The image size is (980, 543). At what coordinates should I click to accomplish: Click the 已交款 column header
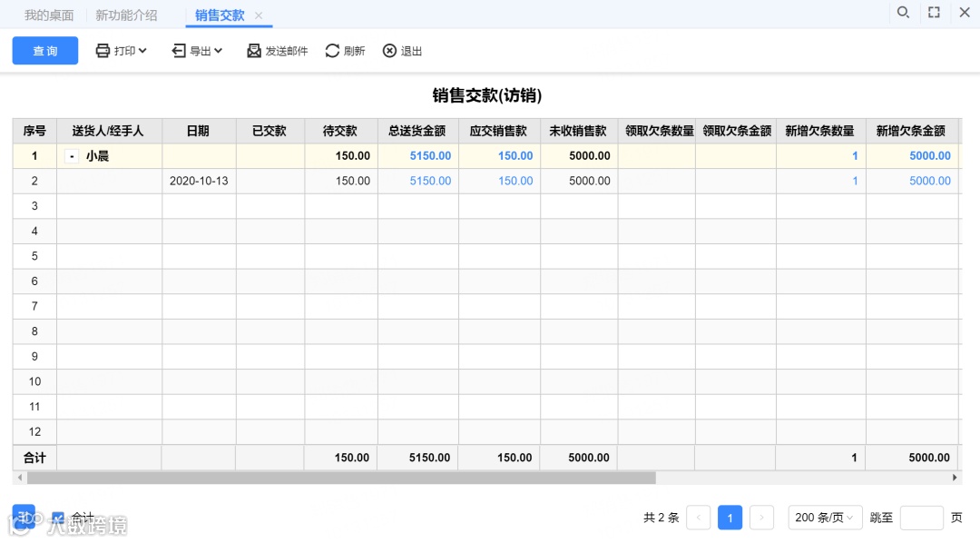pos(269,131)
